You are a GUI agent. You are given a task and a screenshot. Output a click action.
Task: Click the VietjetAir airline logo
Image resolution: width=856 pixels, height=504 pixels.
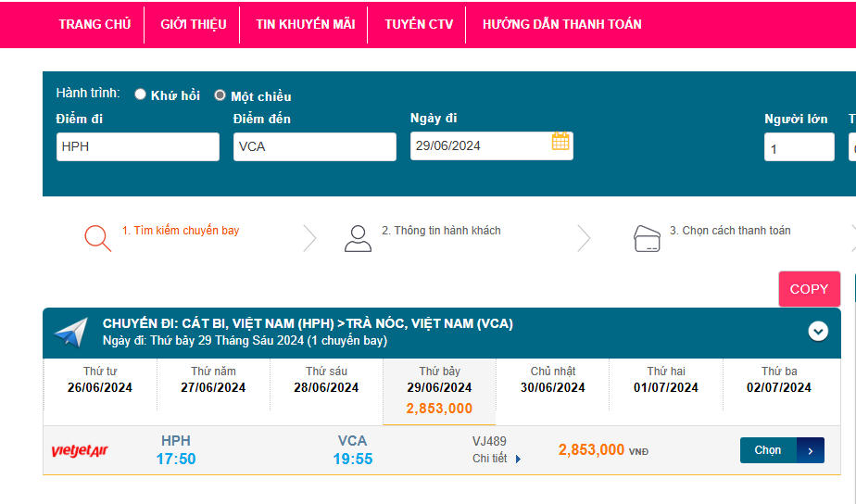click(80, 451)
